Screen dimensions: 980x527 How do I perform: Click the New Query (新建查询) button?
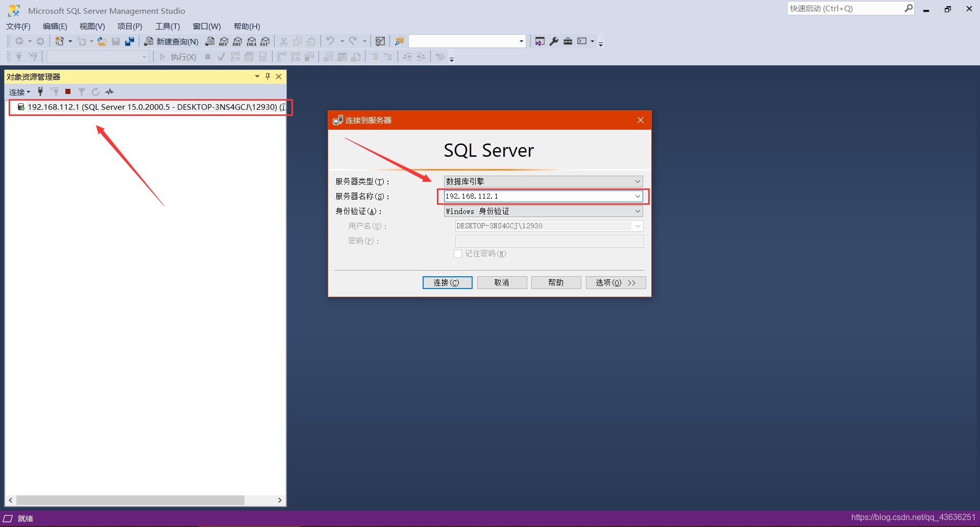171,41
